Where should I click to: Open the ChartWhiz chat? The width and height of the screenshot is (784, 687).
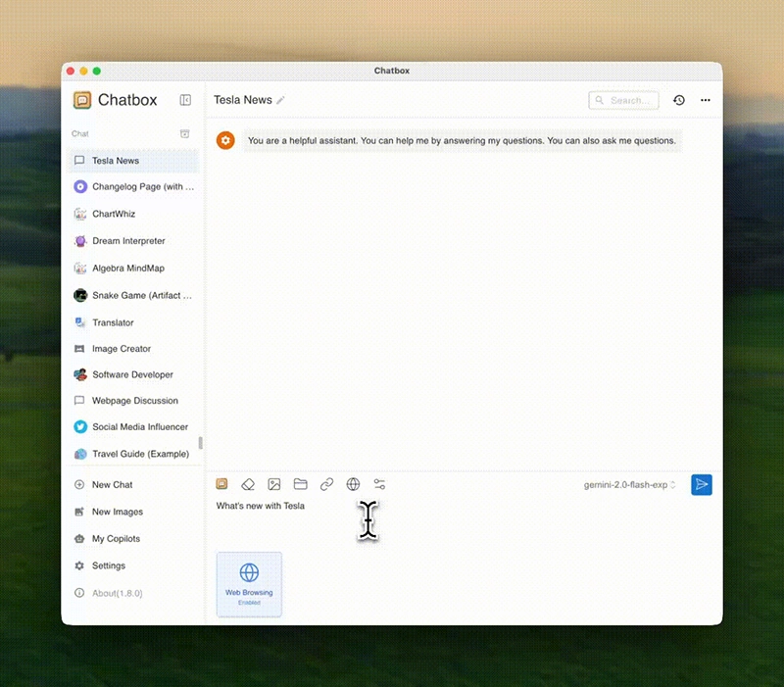(x=133, y=214)
